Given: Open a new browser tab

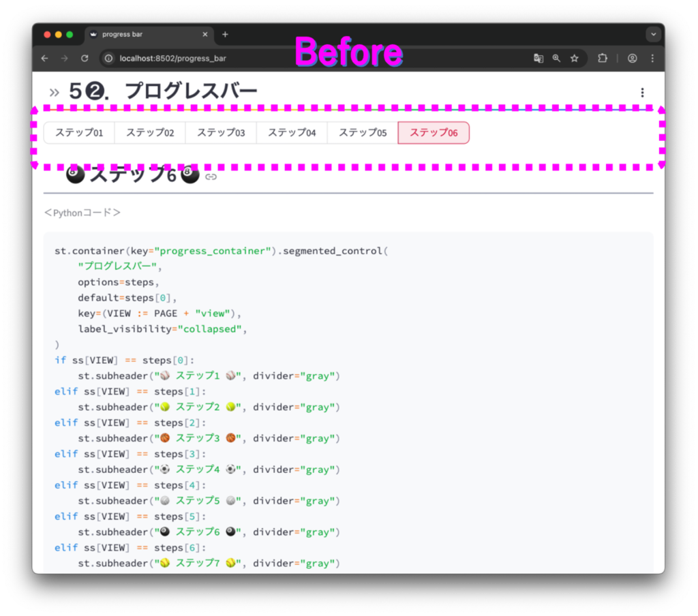Looking at the screenshot, I should pos(225,34).
